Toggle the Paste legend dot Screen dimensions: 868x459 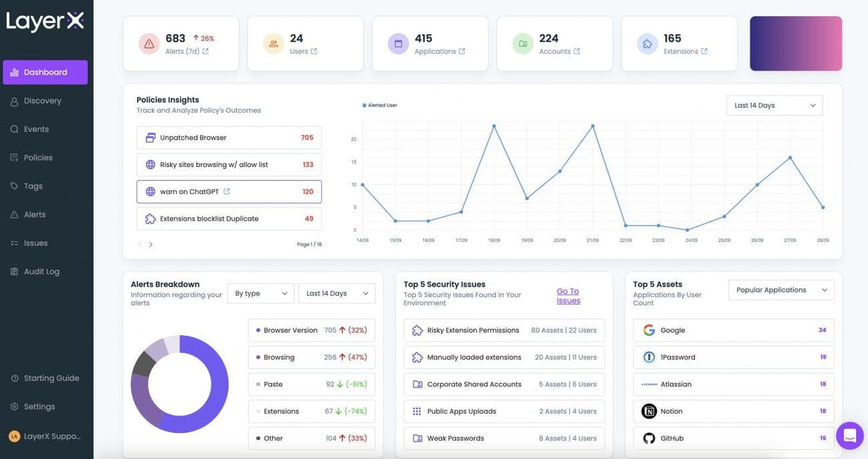(257, 383)
